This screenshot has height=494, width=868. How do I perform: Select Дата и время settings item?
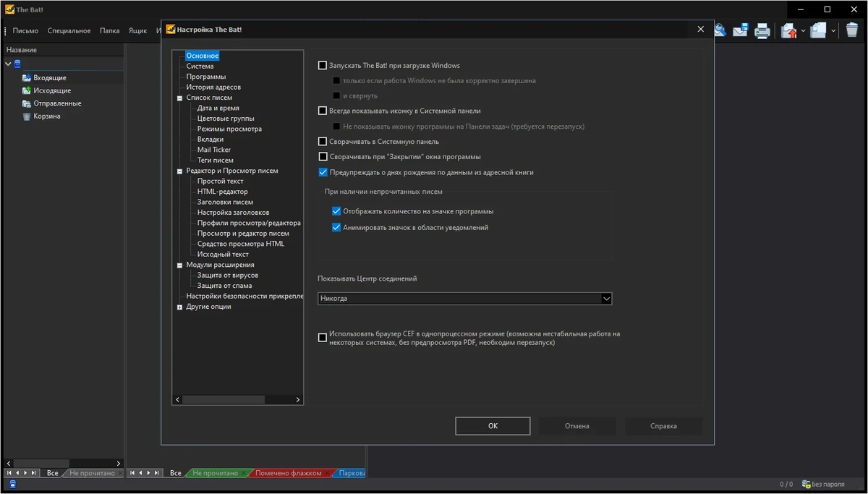[x=218, y=108]
